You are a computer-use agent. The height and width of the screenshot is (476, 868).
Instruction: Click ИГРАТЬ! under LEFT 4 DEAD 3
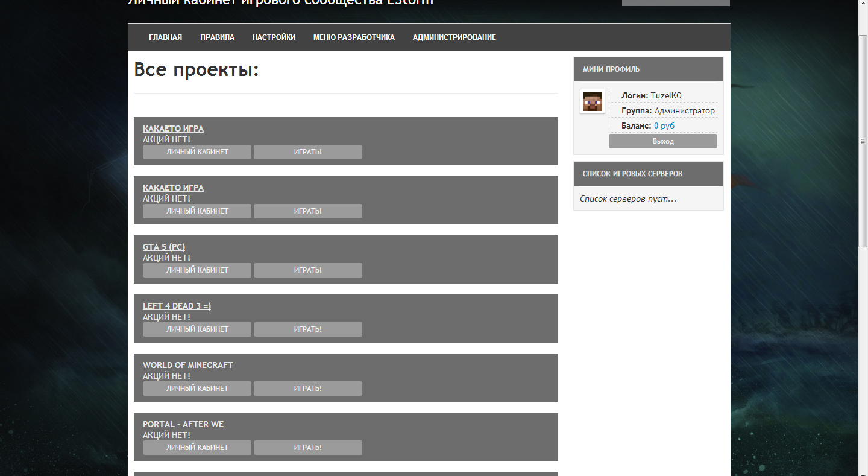point(308,329)
